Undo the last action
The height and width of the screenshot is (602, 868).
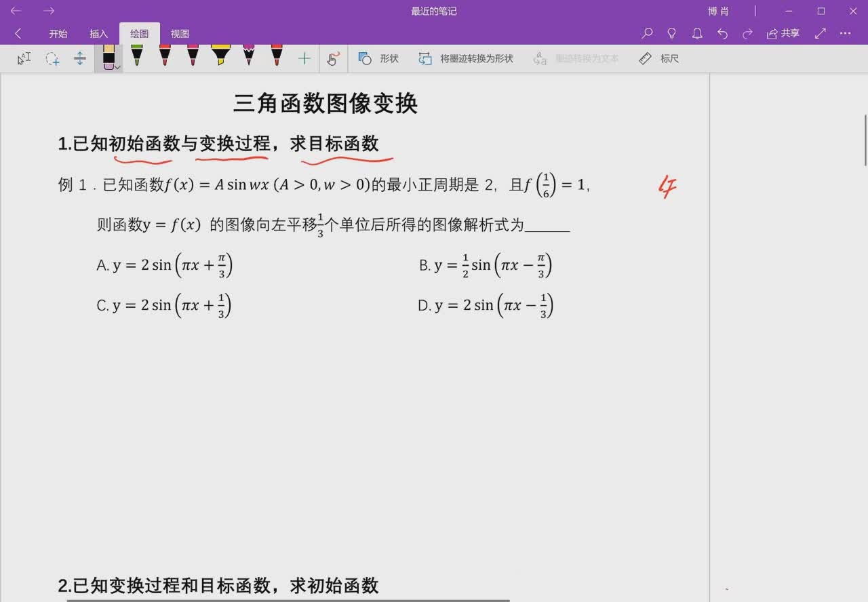tap(722, 33)
